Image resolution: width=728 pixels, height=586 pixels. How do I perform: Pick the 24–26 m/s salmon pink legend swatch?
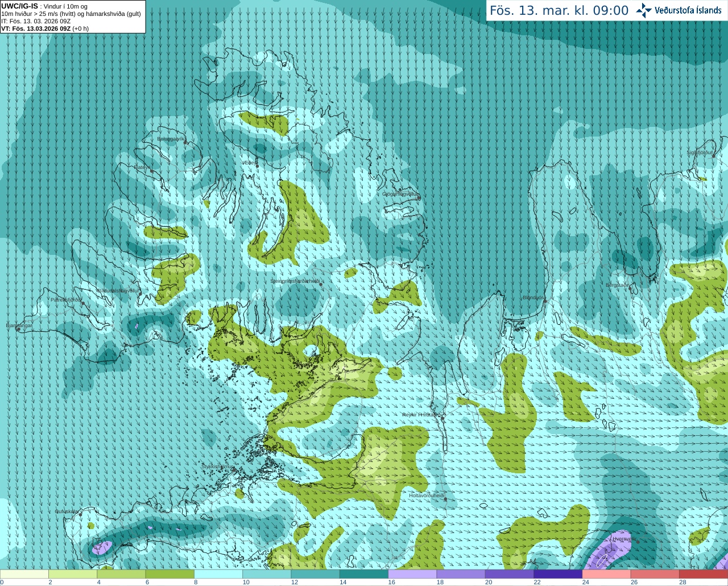[607, 574]
